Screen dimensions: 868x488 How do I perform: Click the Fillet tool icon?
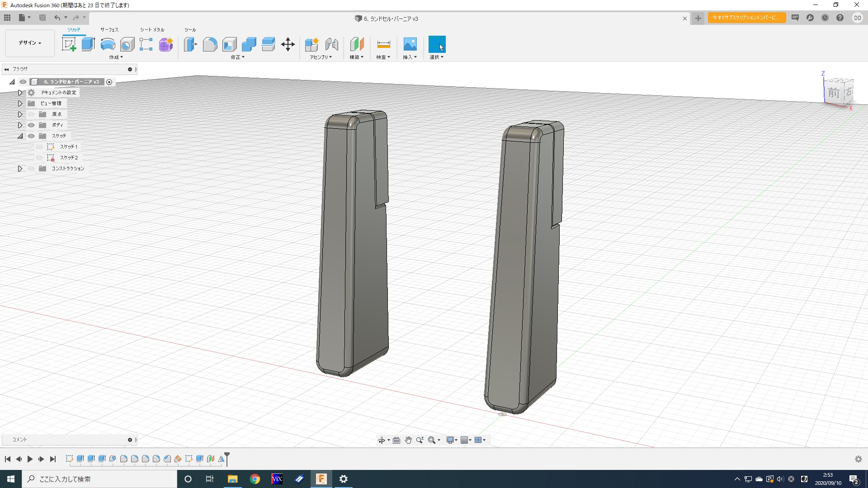click(210, 44)
